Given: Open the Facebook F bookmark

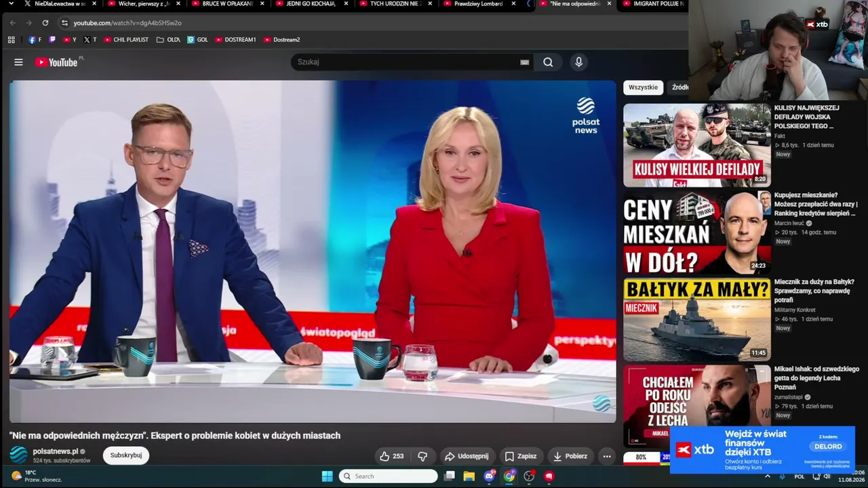Looking at the screenshot, I should coord(35,40).
